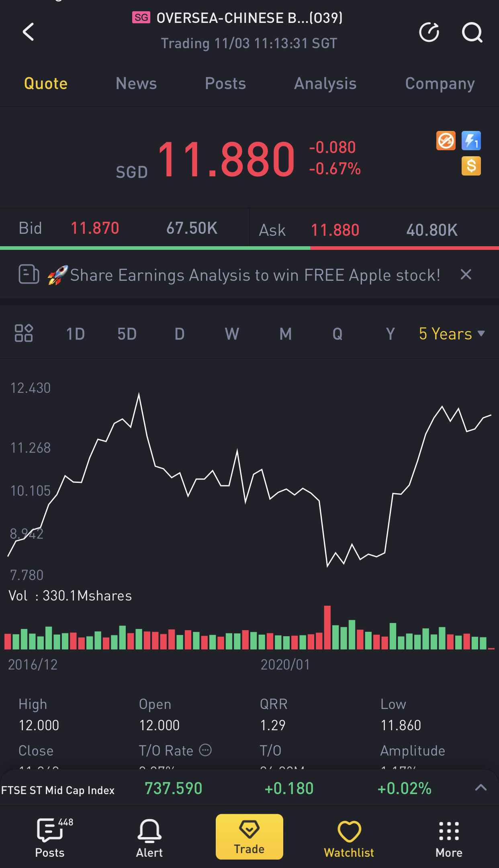499x868 pixels.
Task: Select the Y yearly chart period
Action: pos(390,334)
